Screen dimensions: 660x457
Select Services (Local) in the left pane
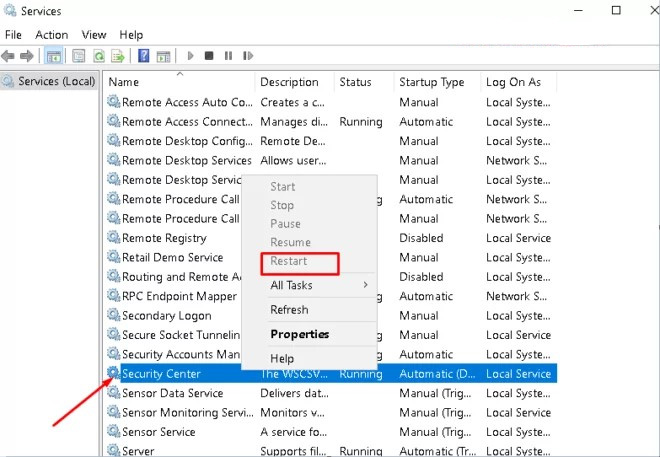[57, 81]
